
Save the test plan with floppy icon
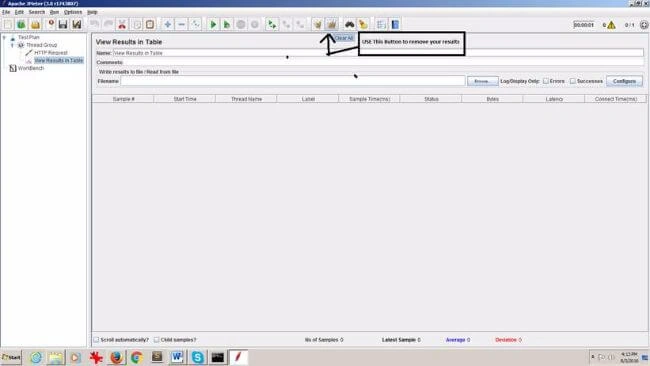tap(63, 24)
